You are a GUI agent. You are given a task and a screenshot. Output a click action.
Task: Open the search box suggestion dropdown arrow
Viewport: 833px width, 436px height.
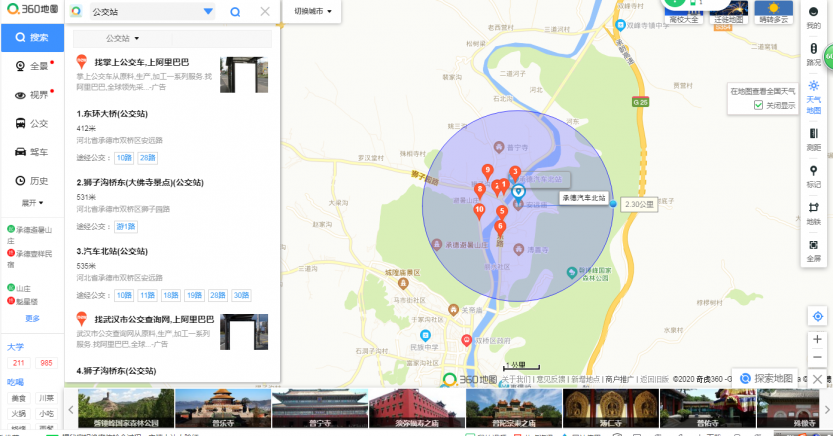(x=208, y=12)
